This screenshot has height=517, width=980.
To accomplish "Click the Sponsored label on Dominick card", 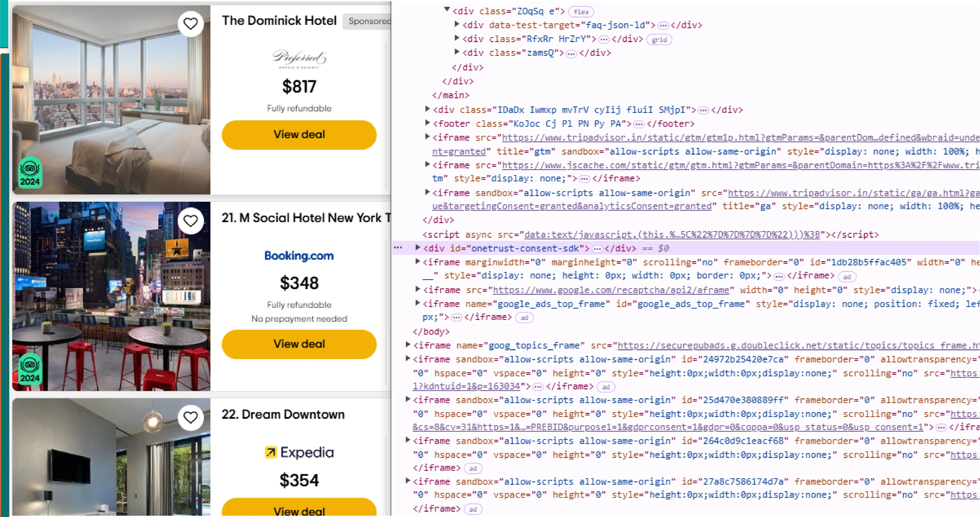I will tap(367, 21).
